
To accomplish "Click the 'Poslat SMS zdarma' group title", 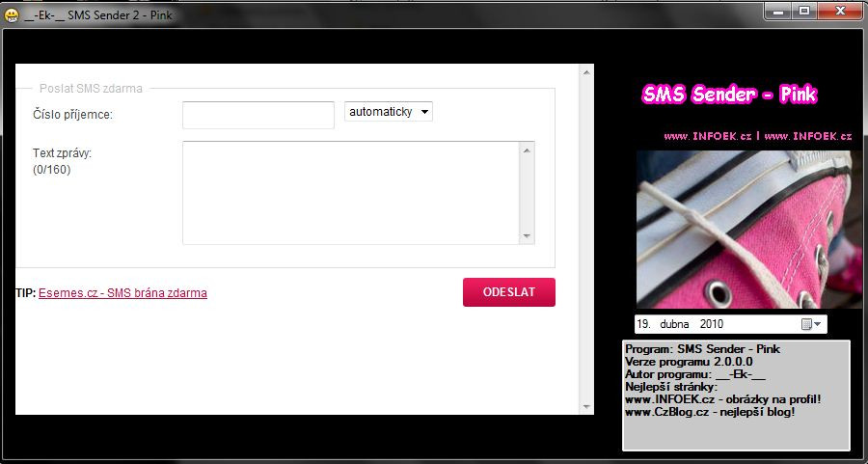I will tap(91, 89).
